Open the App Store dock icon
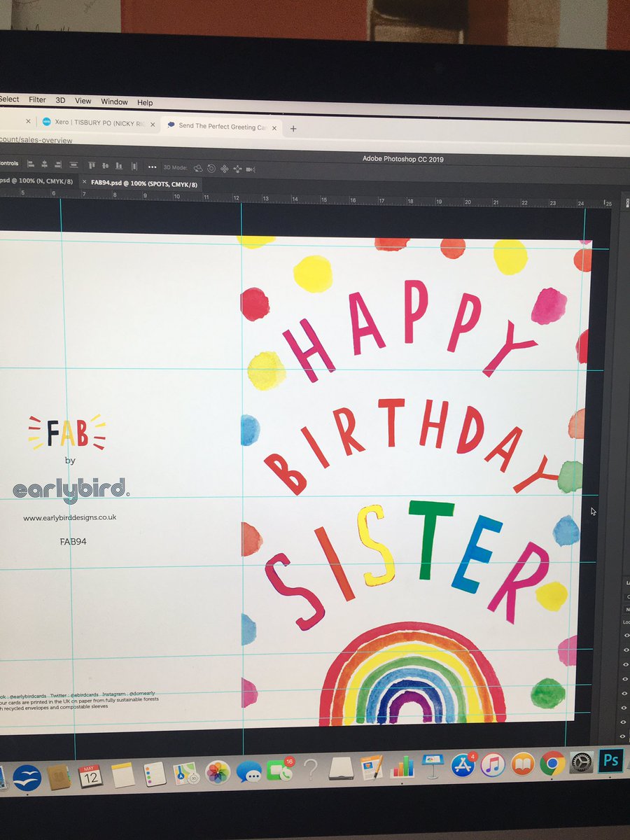 463,765
